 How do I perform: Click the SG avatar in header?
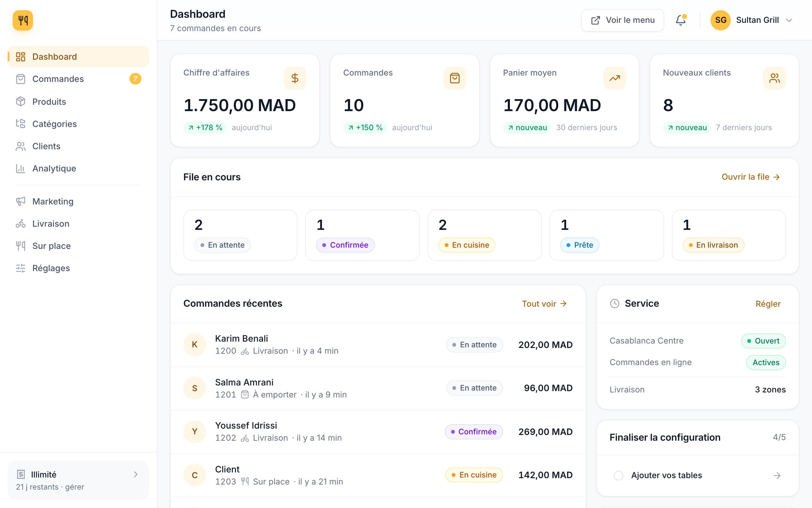[720, 20]
